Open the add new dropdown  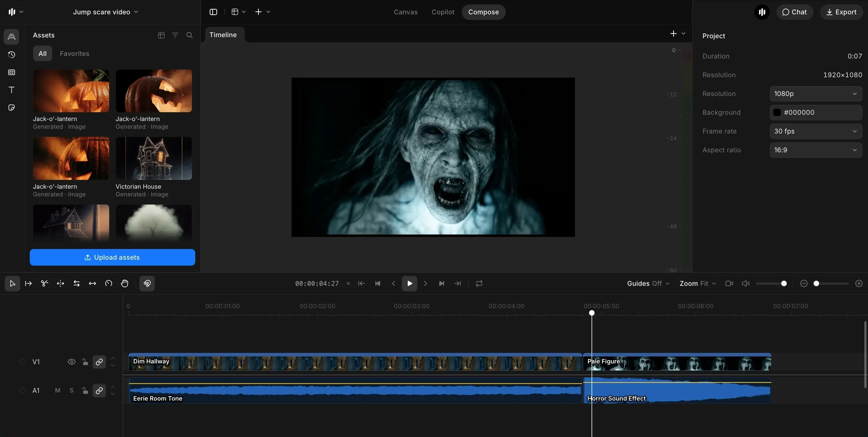pyautogui.click(x=262, y=12)
